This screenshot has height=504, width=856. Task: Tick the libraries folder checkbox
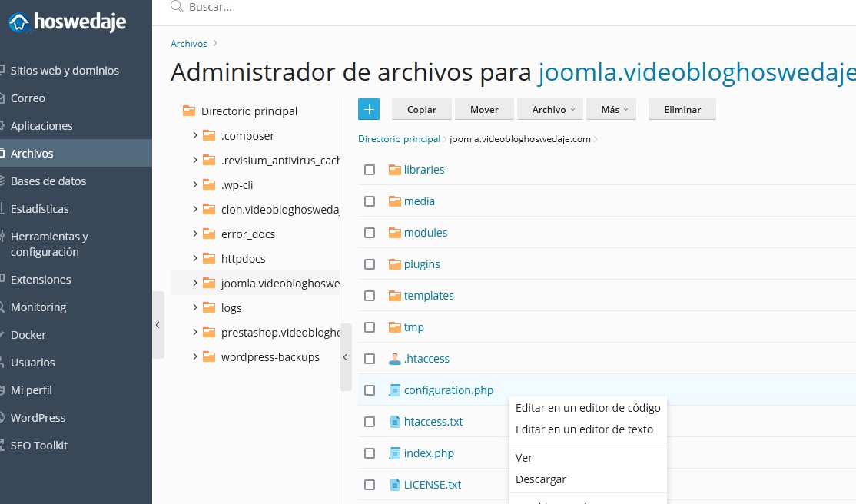370,170
